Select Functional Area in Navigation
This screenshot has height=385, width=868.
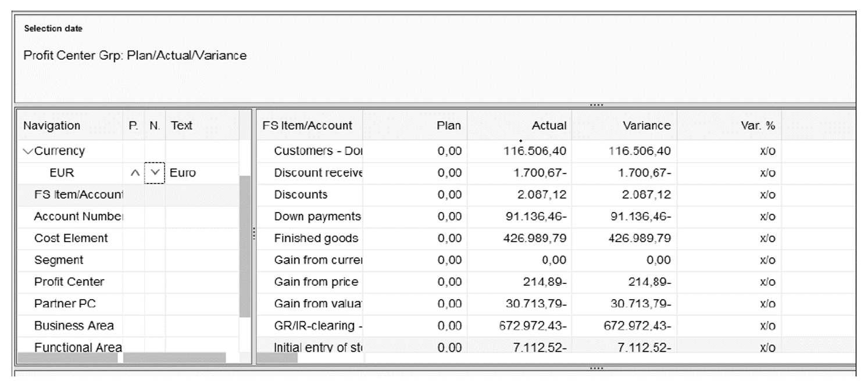coord(78,347)
